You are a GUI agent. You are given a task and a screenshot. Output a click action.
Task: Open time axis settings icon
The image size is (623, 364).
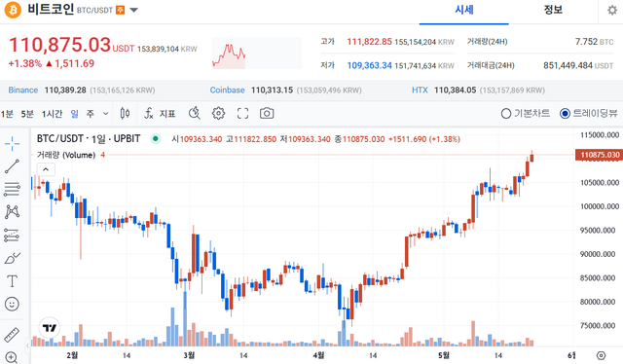coord(602,355)
